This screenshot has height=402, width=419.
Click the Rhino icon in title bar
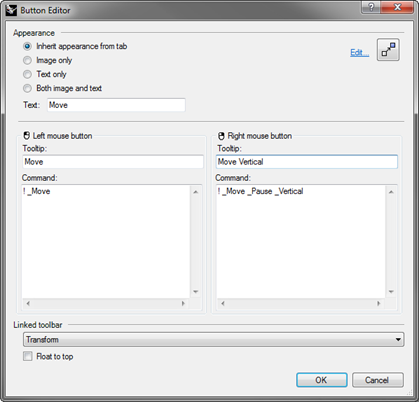(x=11, y=10)
